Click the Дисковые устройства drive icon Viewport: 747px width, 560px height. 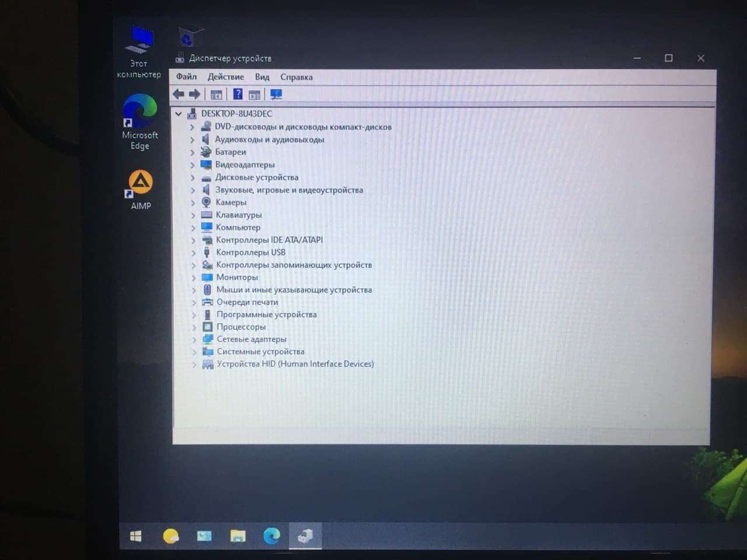(206, 177)
